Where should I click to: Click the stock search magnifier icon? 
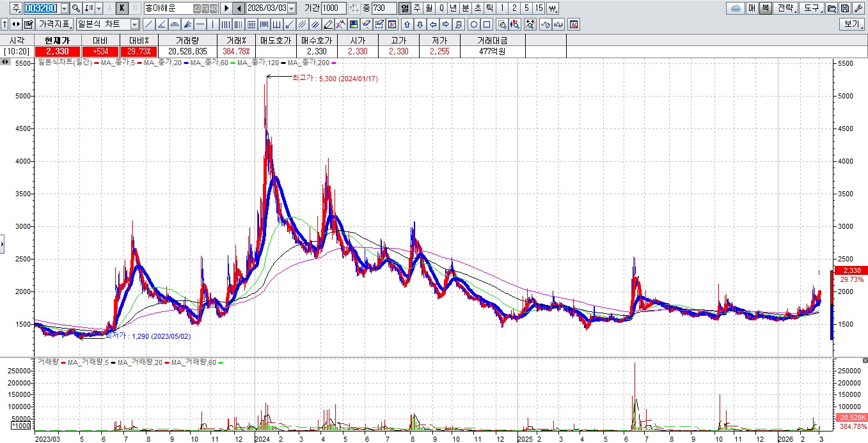point(75,8)
